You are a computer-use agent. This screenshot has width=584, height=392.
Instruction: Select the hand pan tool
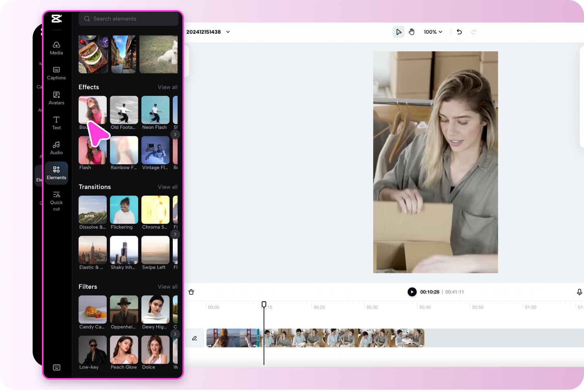click(412, 31)
